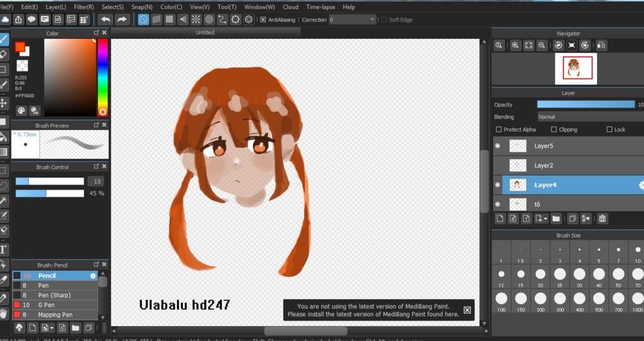Open the Select menu
The width and height of the screenshot is (644, 341).
click(113, 7)
